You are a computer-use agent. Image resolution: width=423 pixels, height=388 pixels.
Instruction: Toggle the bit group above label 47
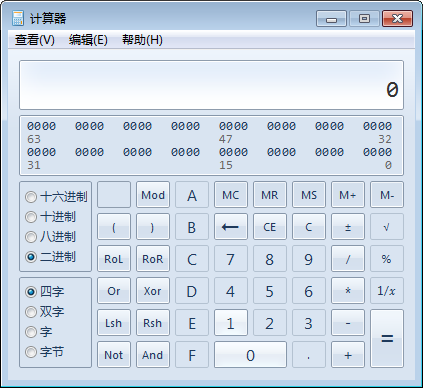pos(233,126)
